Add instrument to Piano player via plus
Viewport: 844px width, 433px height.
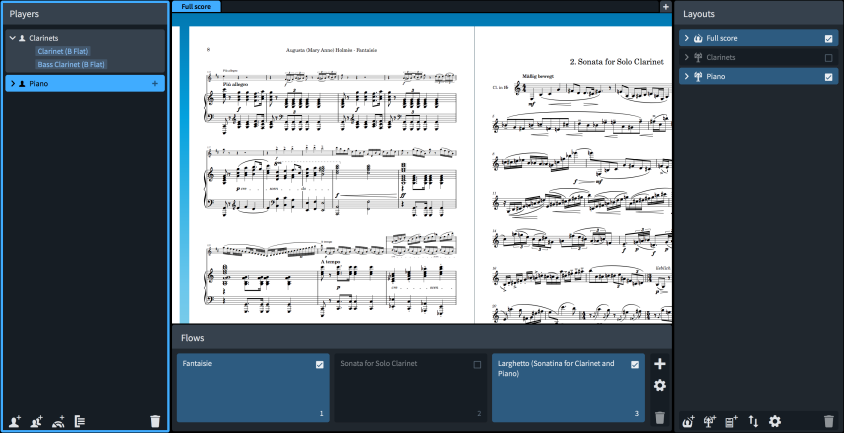[155, 83]
